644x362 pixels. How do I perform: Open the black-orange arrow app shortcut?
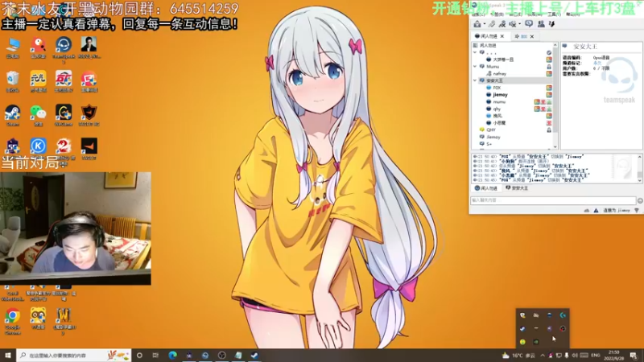pyautogui.click(x=89, y=149)
